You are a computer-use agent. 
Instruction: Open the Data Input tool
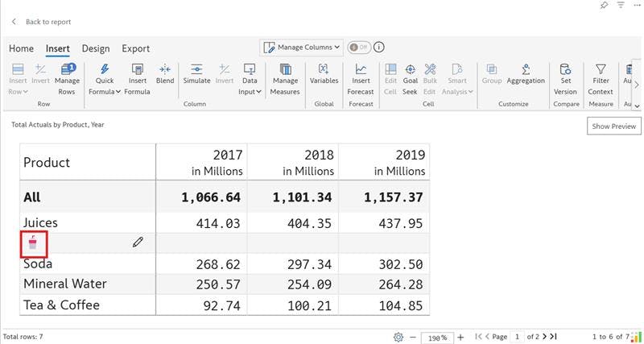[x=250, y=80]
